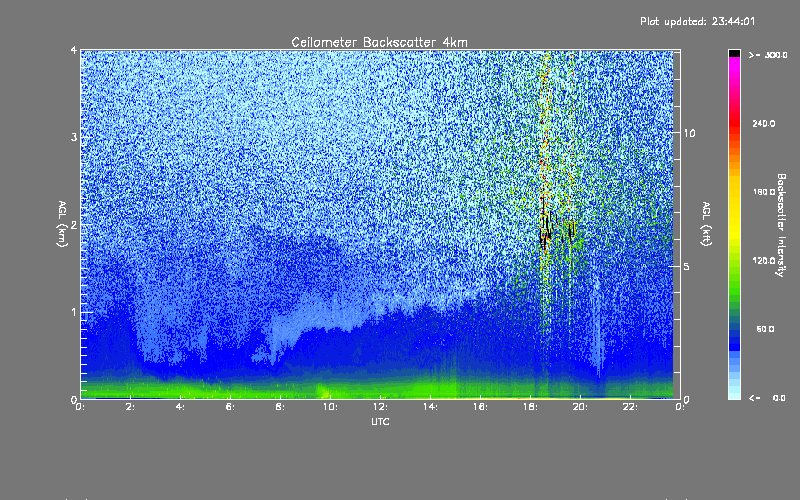Click the '4' label on the km axis

tap(74, 50)
